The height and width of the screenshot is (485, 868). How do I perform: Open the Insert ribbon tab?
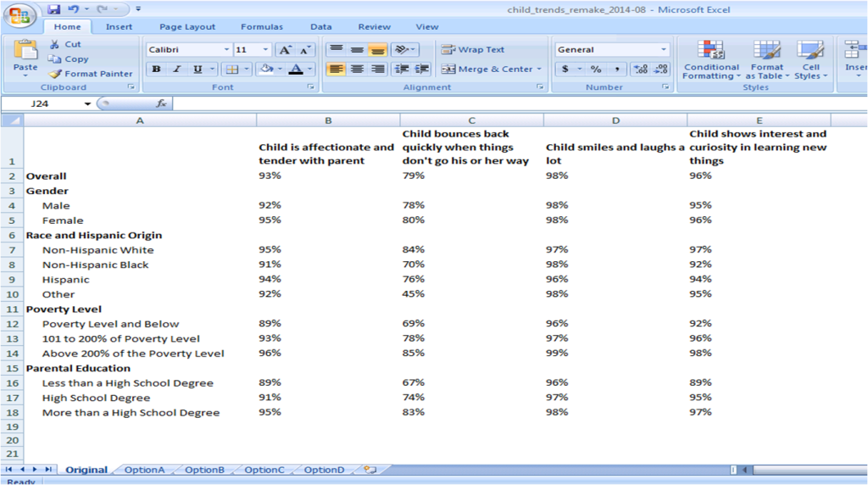pyautogui.click(x=119, y=26)
